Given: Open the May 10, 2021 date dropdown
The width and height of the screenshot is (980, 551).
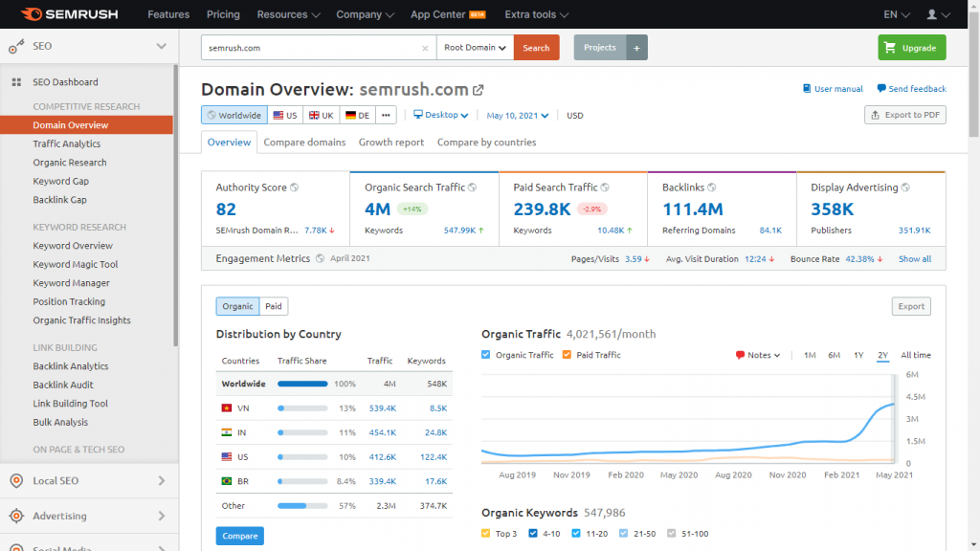Looking at the screenshot, I should 518,116.
